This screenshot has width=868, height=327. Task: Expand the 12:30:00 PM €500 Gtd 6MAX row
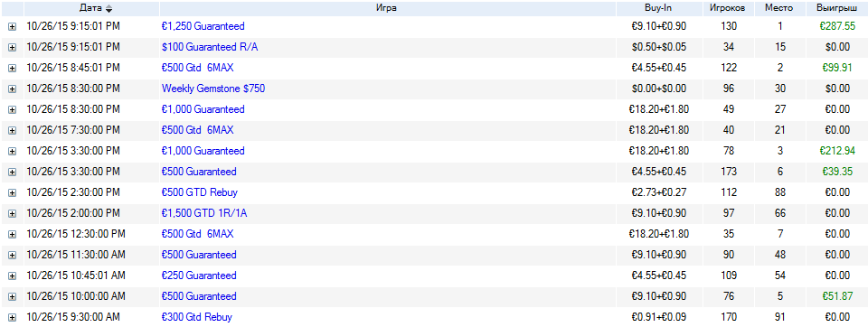tap(12, 235)
